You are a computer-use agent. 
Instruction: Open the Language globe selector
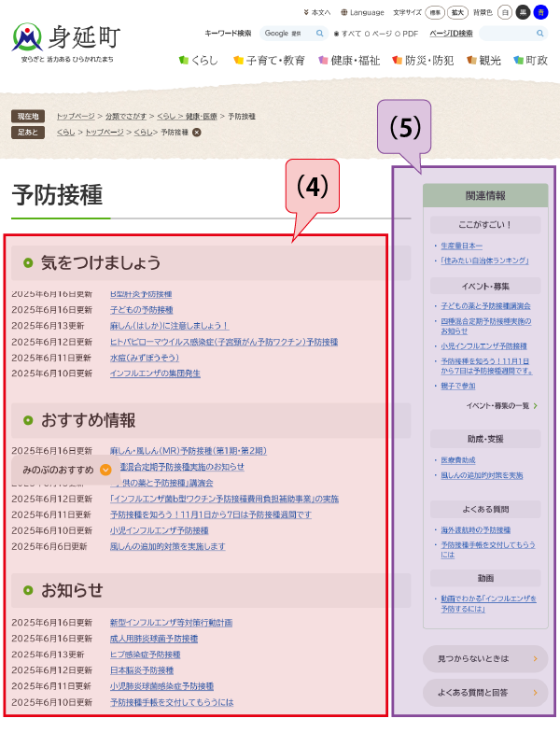point(362,13)
